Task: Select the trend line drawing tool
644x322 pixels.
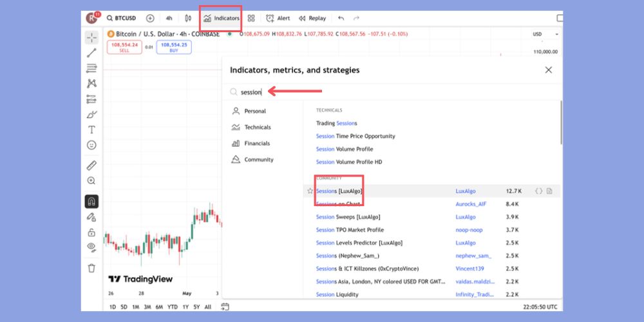Action: coord(91,53)
